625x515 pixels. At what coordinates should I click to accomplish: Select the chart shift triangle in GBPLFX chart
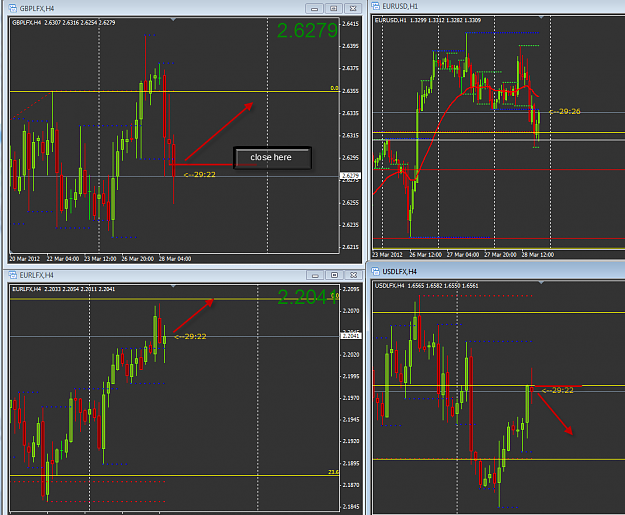173,19
